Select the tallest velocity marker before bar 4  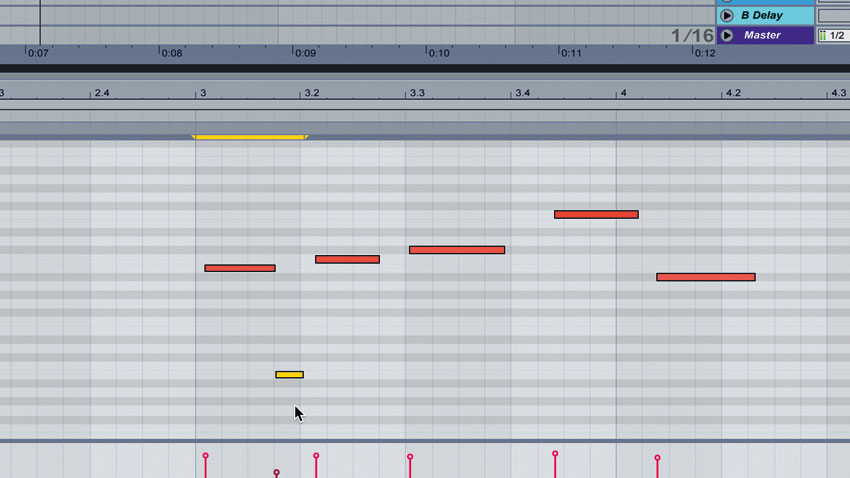555,454
